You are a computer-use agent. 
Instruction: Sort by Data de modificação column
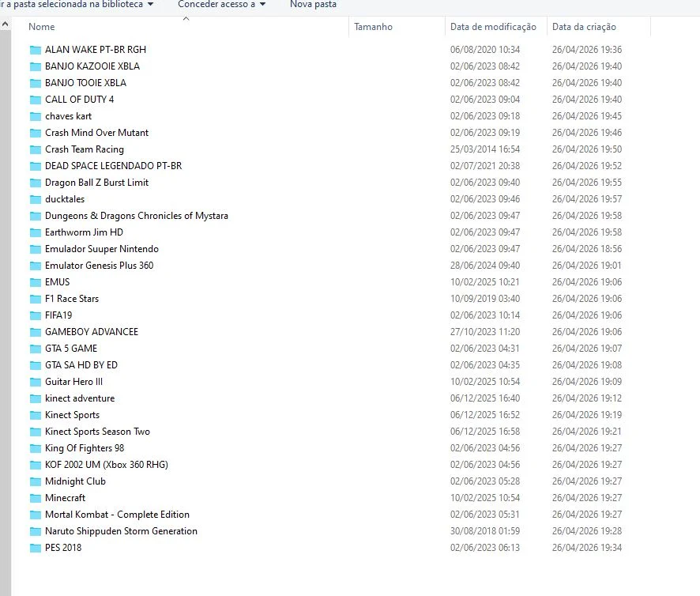(496, 27)
